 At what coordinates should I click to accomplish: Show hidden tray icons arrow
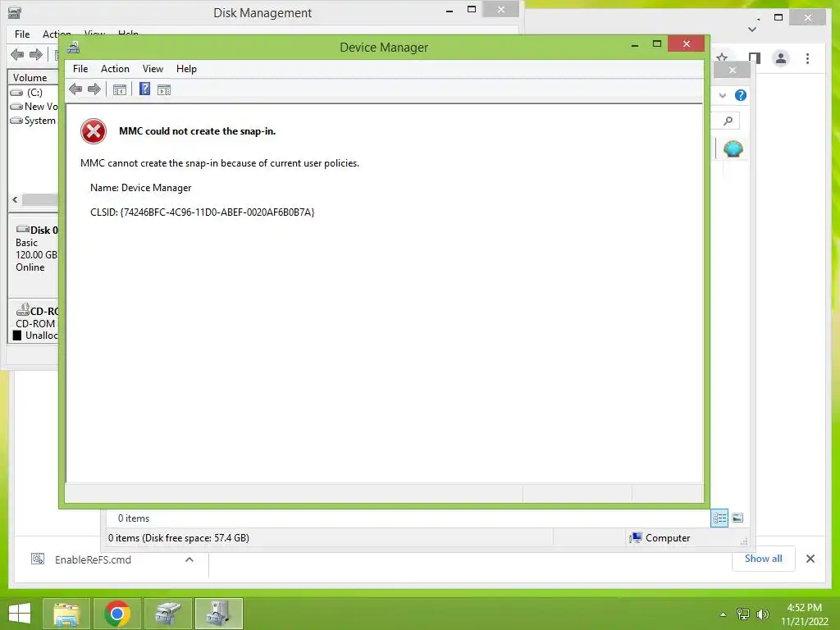click(724, 614)
